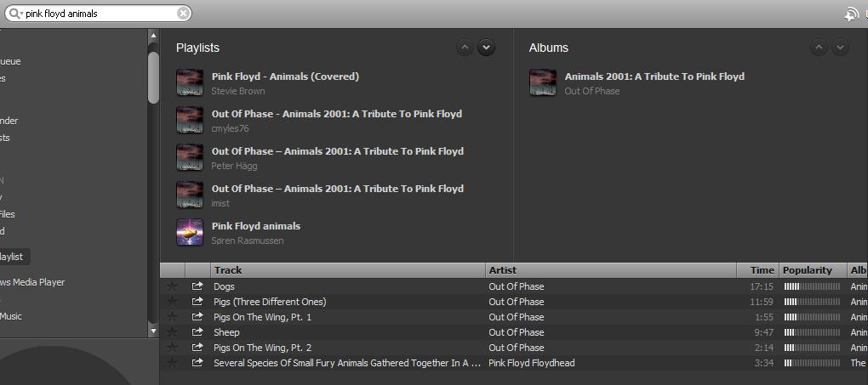The height and width of the screenshot is (385, 868).
Task: Click the magnifier search options icon
Action: pos(15,14)
